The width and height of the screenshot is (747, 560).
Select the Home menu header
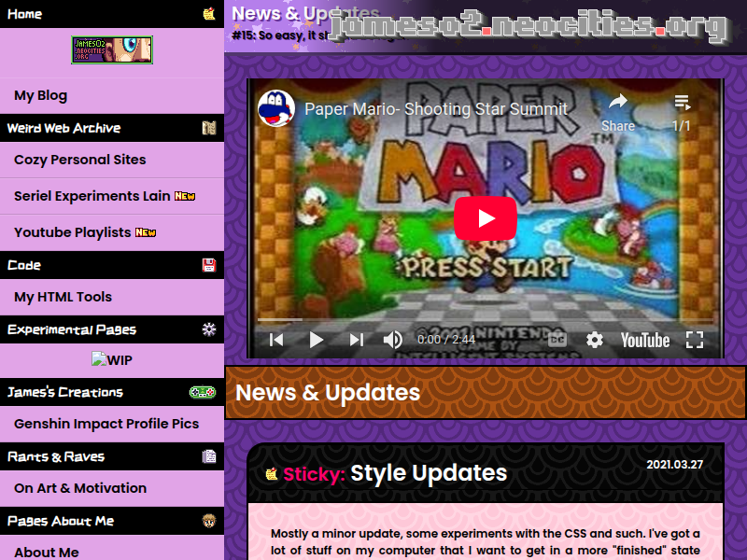tap(112, 14)
